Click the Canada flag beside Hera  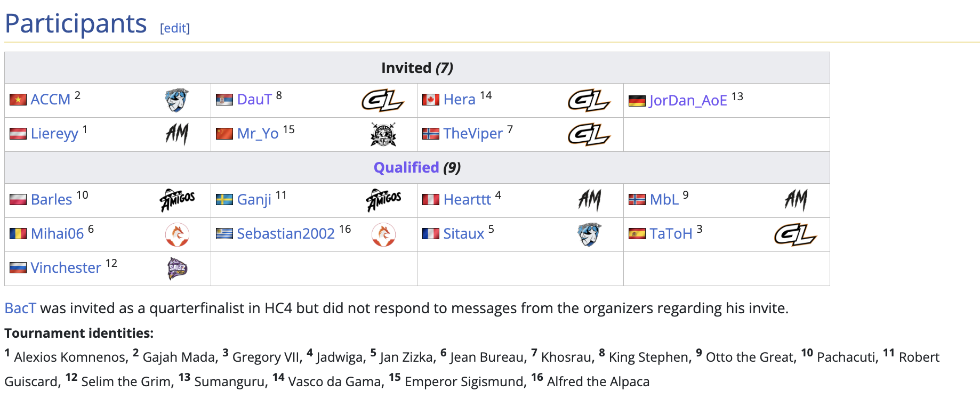pos(431,100)
